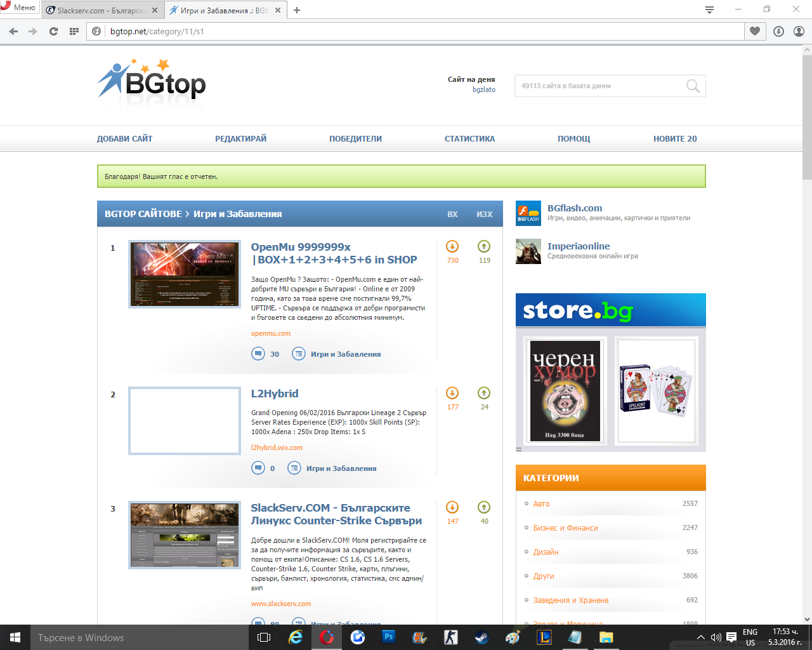Screen dimensions: 812x650
Task: Open L2Hybrid blank thumbnail
Action: point(185,421)
